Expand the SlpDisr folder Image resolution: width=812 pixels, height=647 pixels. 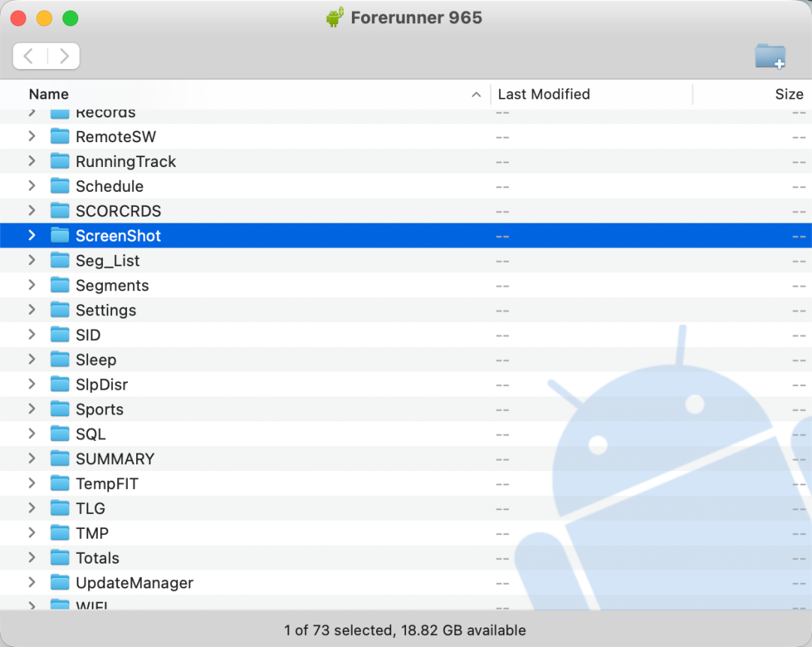32,384
